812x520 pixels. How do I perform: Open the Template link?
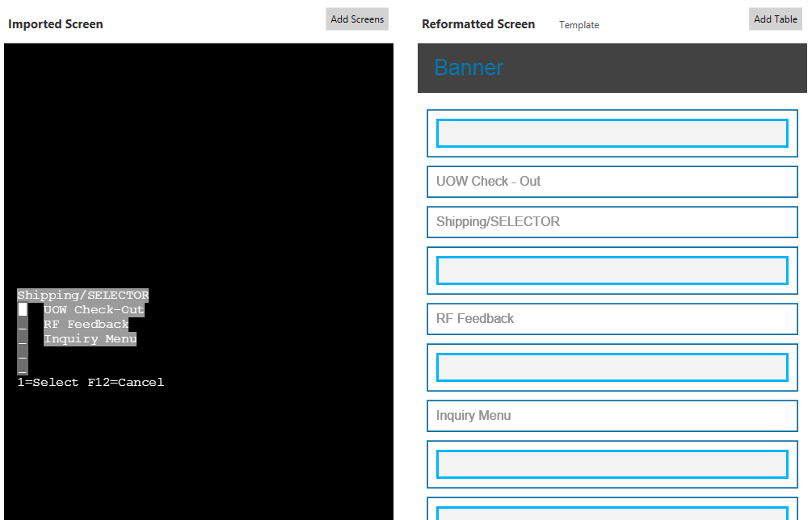pyautogui.click(x=578, y=25)
